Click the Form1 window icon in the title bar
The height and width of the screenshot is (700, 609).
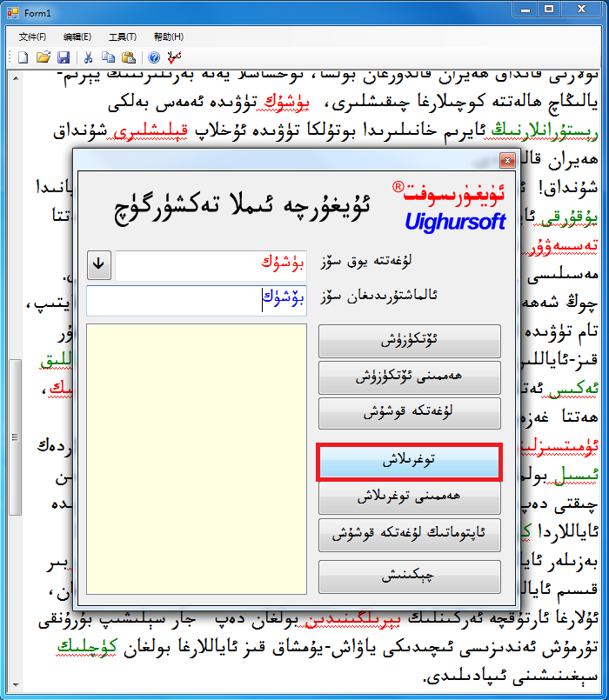tap(13, 13)
